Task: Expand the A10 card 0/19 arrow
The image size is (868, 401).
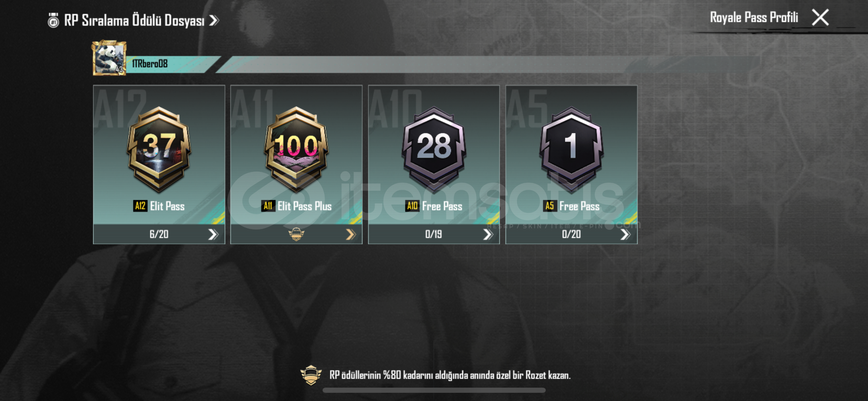Action: [x=488, y=234]
